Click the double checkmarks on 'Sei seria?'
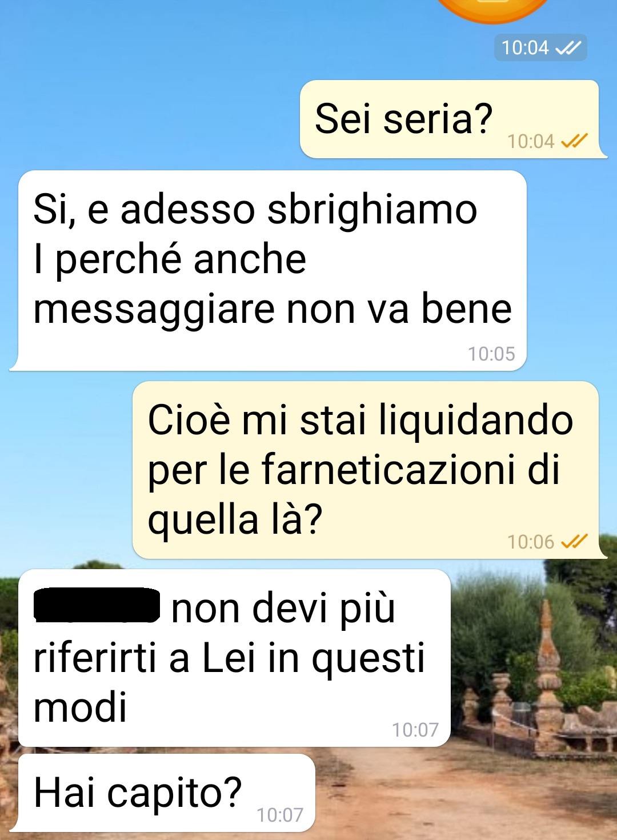Image resolution: width=617 pixels, height=840 pixels. [x=574, y=141]
